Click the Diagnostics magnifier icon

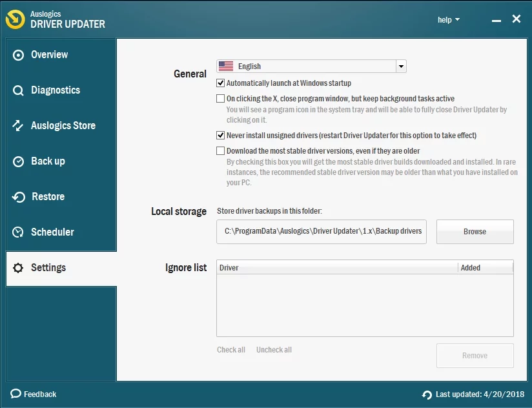tap(18, 90)
